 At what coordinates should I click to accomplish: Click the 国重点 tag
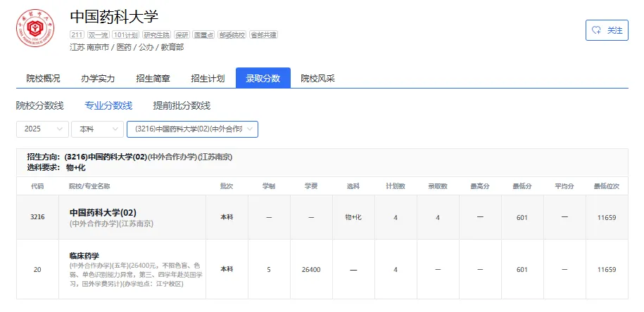pos(203,35)
